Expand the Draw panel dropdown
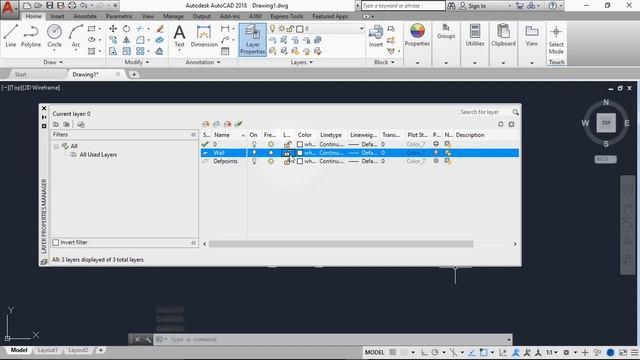Viewport: 640px width, 360px height. [53, 62]
